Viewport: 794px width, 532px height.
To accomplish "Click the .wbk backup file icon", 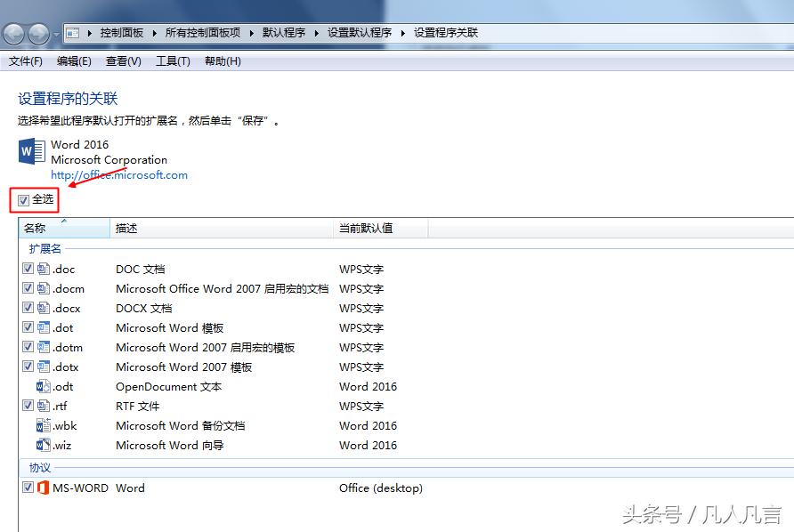I will coord(43,425).
